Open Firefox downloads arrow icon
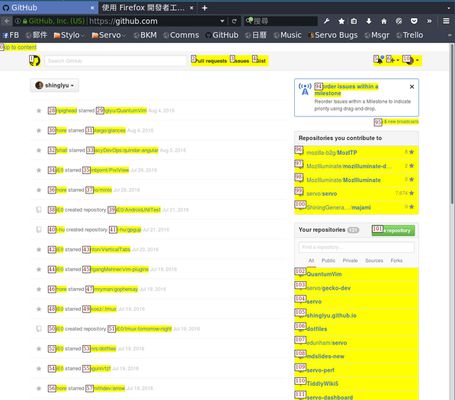Image resolution: width=455 pixels, height=400 pixels. point(369,21)
